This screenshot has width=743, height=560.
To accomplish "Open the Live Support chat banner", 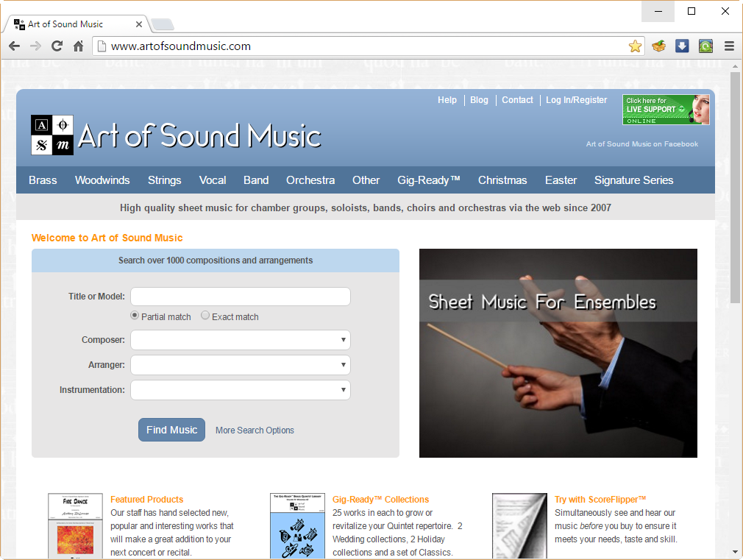I will coord(666,110).
